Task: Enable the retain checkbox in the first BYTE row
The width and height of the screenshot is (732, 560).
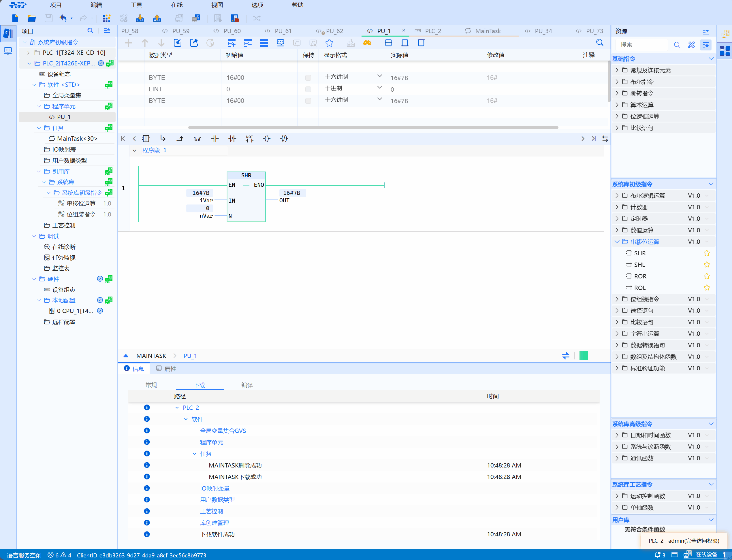Action: [x=308, y=78]
